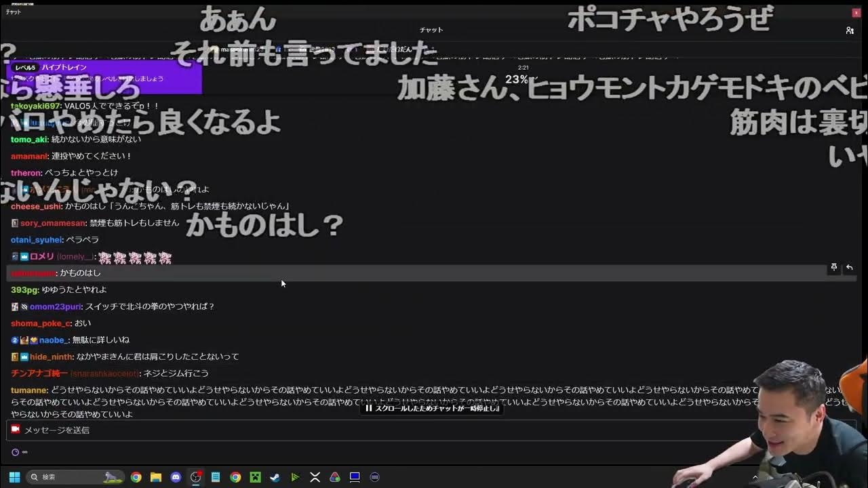Open the round striped taskbar icon
This screenshot has height=488, width=868.
click(374, 477)
